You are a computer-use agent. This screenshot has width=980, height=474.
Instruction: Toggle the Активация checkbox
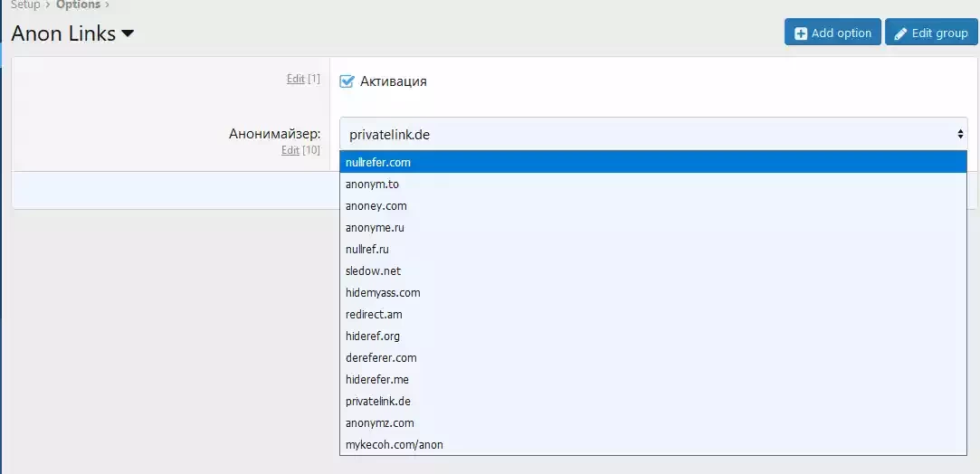pyautogui.click(x=347, y=81)
